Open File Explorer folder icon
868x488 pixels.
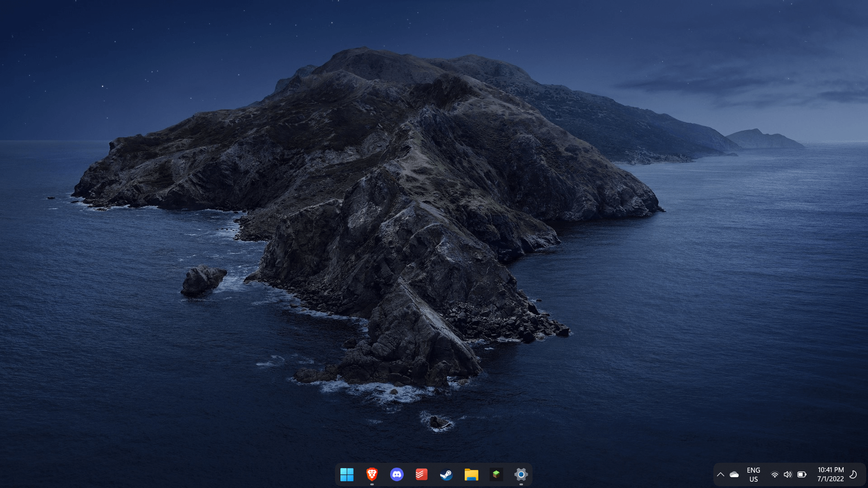(471, 474)
